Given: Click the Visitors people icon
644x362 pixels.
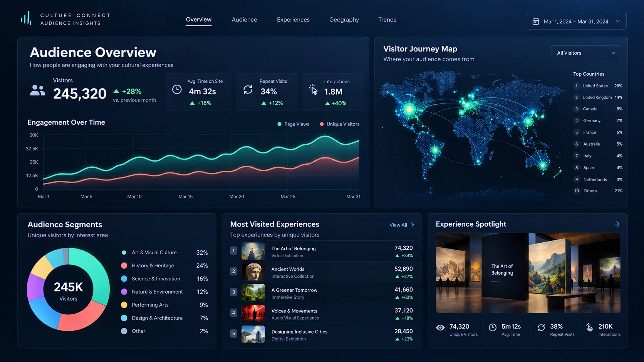Looking at the screenshot, I should pos(37,90).
